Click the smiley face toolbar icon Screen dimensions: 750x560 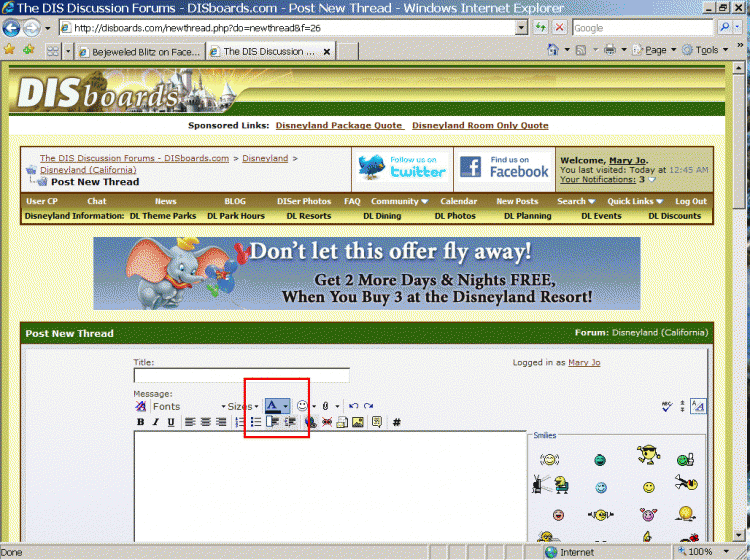tap(302, 406)
